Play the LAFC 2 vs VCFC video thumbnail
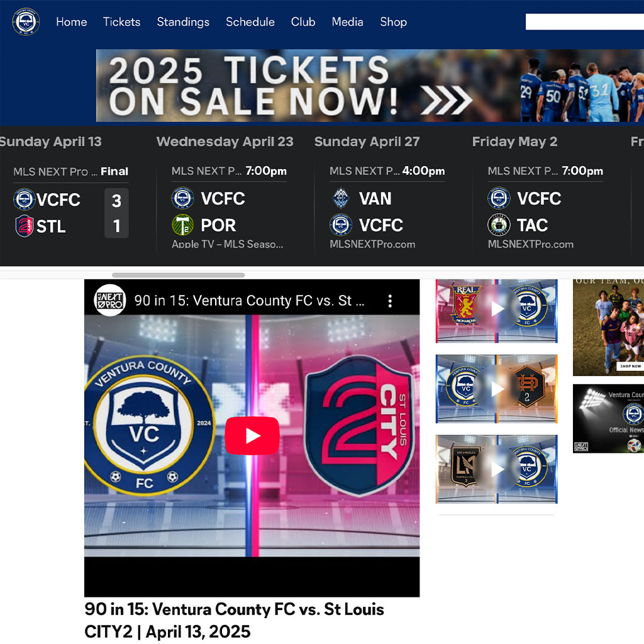The height and width of the screenshot is (644, 644). tap(497, 469)
